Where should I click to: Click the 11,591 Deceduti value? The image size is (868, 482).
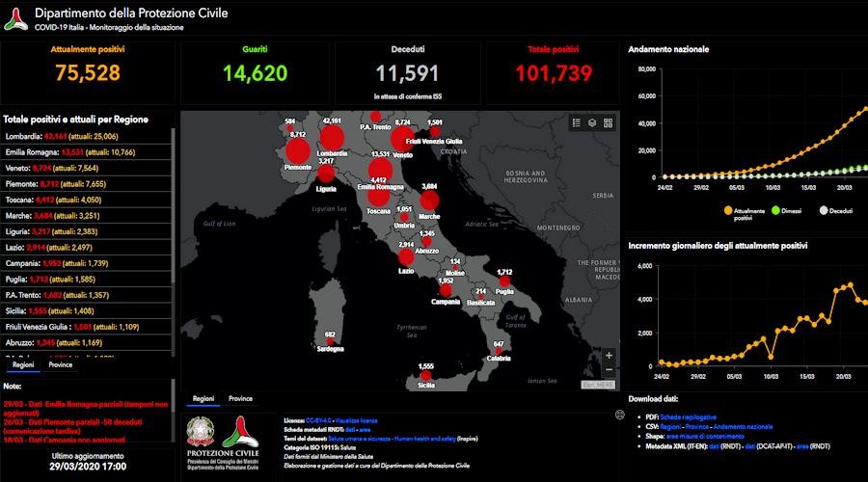tap(407, 73)
